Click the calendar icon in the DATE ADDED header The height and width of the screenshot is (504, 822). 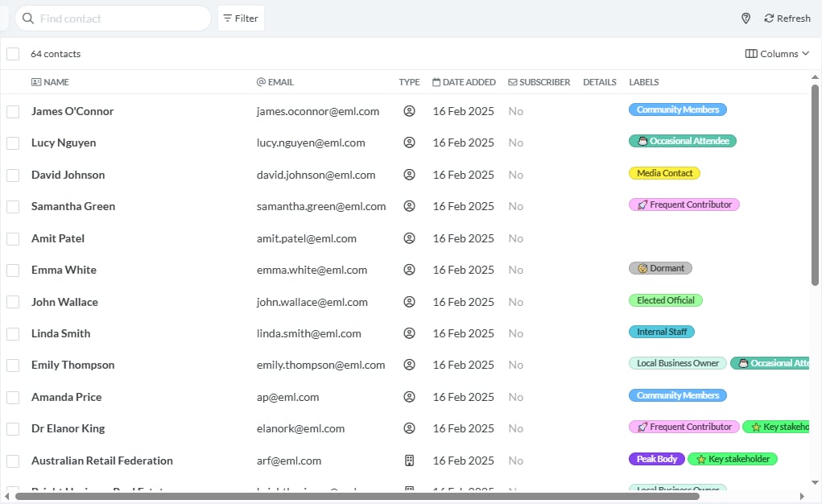click(436, 82)
